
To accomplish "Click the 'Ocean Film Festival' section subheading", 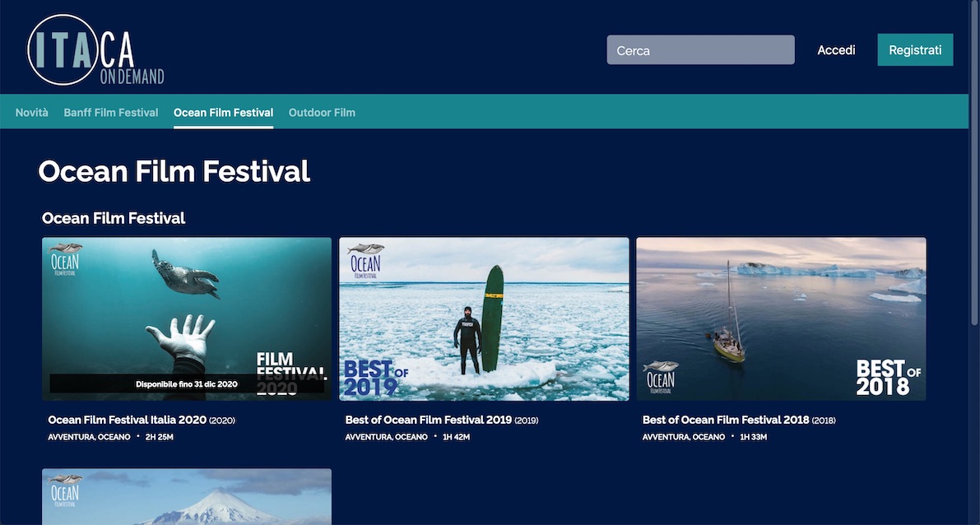I will 114,218.
